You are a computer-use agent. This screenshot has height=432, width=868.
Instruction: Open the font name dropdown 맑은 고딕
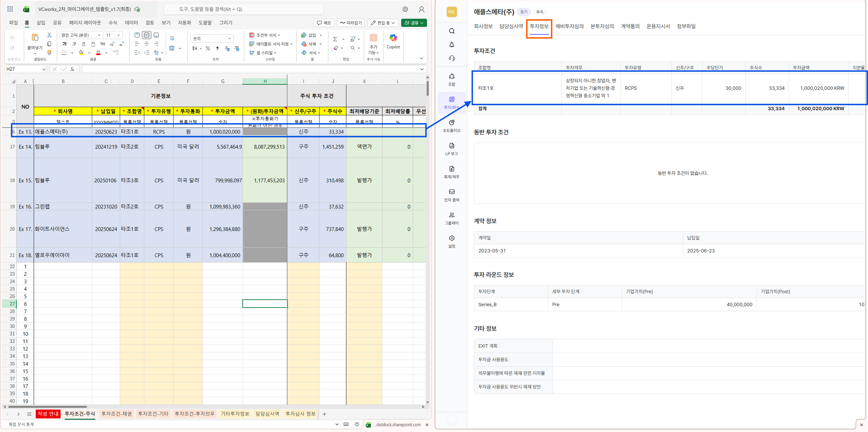click(x=99, y=35)
